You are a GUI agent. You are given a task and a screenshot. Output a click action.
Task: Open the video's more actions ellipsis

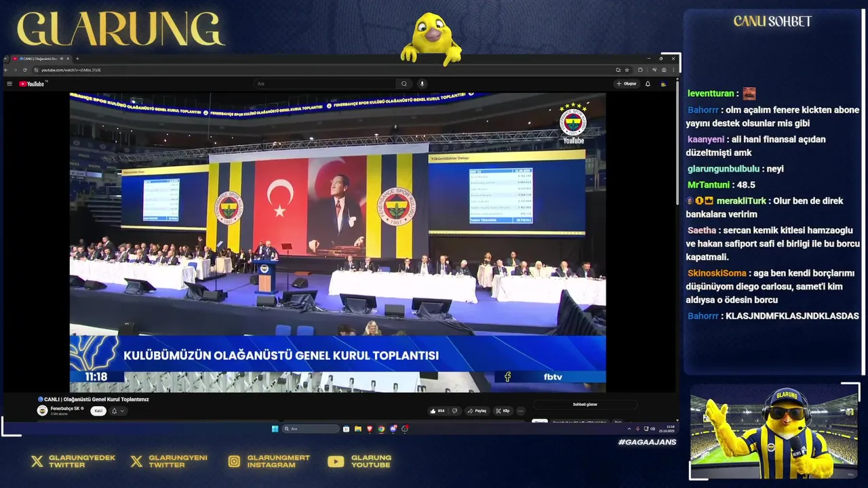521,411
